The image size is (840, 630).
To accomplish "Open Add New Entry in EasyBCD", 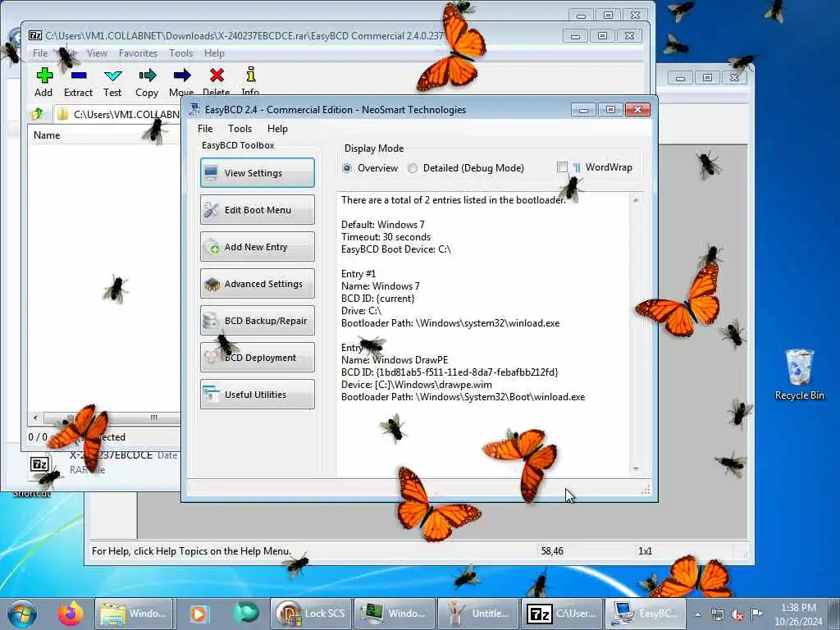I will tap(257, 246).
